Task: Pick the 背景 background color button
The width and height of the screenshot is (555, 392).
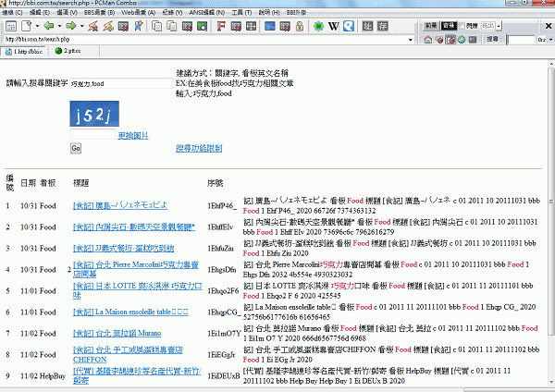Action: click(449, 26)
